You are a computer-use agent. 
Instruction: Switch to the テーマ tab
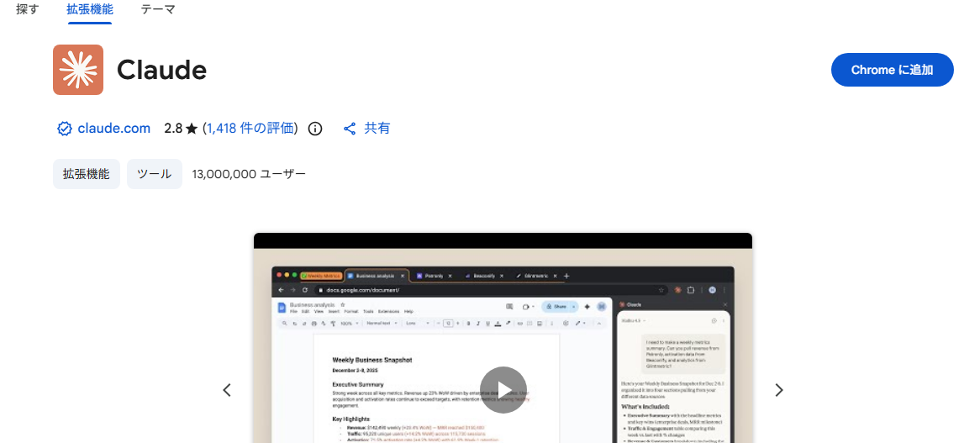[158, 9]
